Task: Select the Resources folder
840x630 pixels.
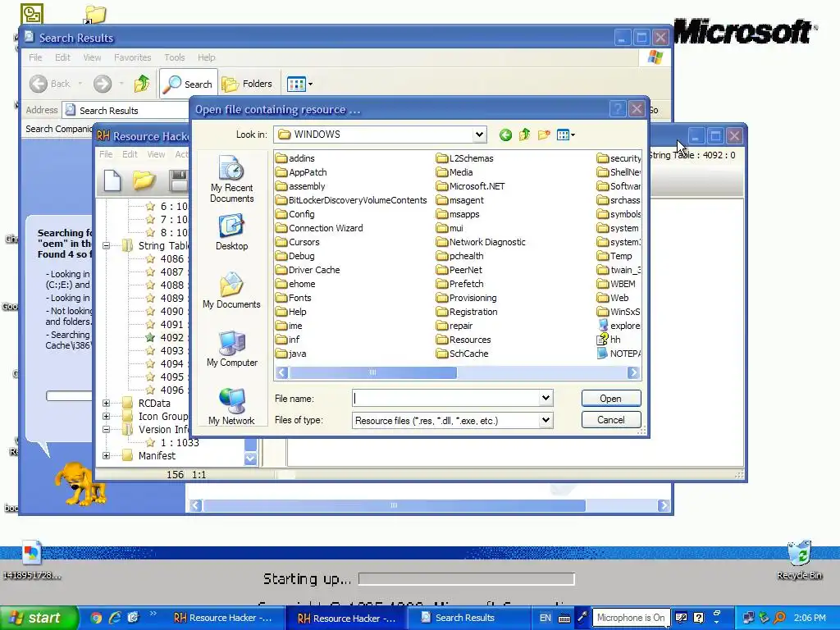Action: (463, 340)
